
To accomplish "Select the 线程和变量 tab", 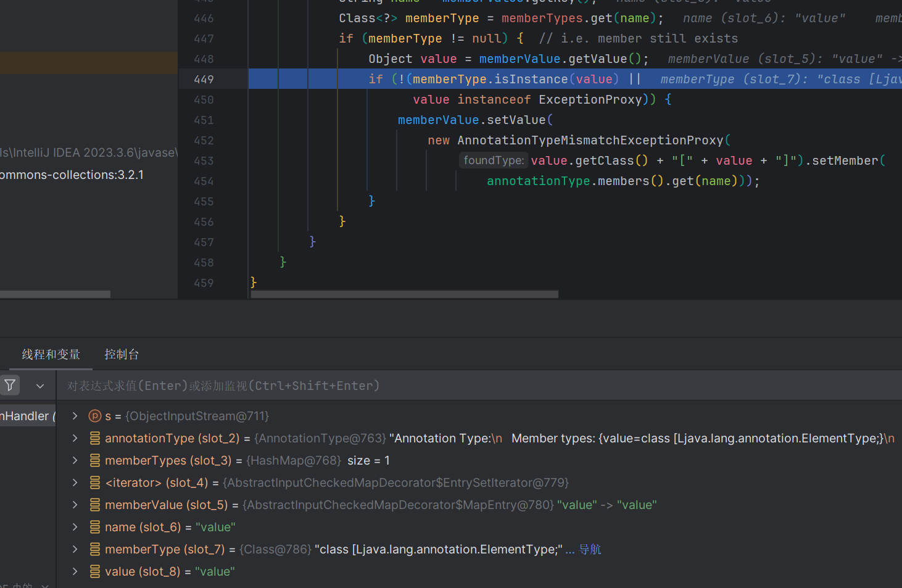I will [51, 354].
